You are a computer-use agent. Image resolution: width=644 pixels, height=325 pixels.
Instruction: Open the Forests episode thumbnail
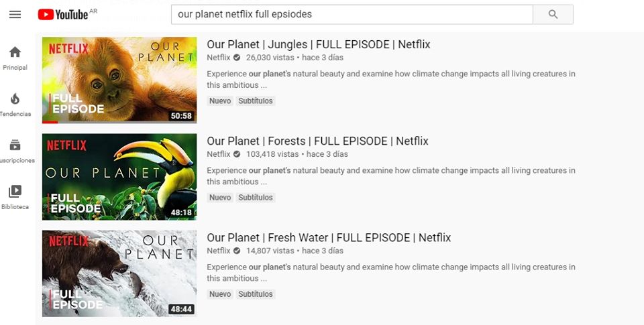pos(119,177)
